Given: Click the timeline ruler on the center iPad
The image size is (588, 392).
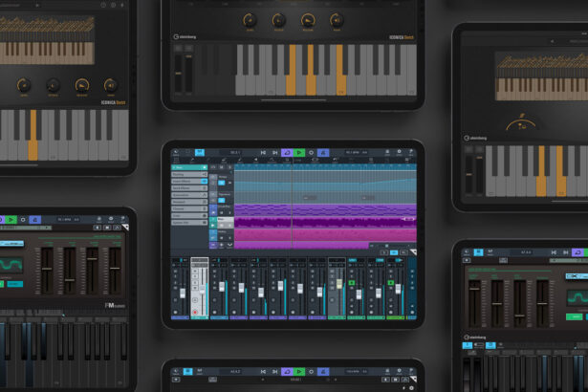Looking at the screenshot, I should (325, 167).
